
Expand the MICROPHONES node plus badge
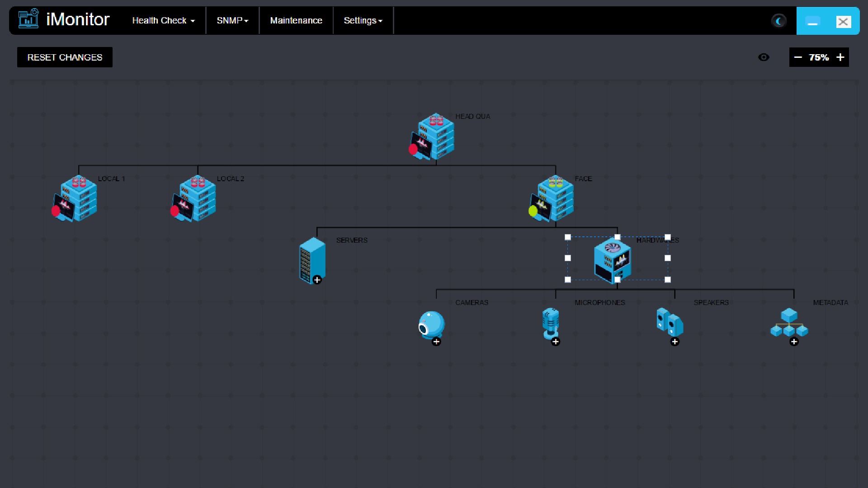[x=556, y=342]
